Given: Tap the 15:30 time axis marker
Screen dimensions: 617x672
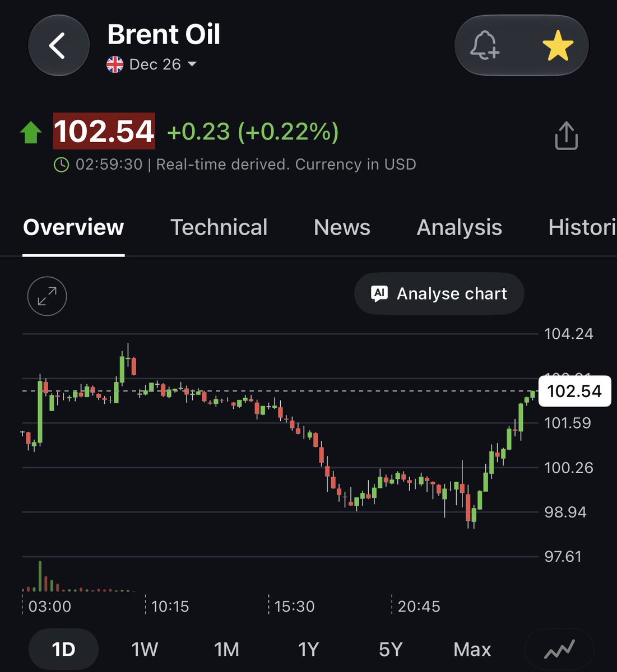Looking at the screenshot, I should tap(294, 606).
